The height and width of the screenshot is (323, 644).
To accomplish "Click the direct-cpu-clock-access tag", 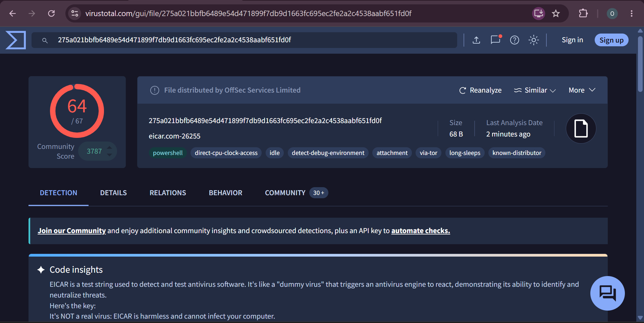I will 226,153.
